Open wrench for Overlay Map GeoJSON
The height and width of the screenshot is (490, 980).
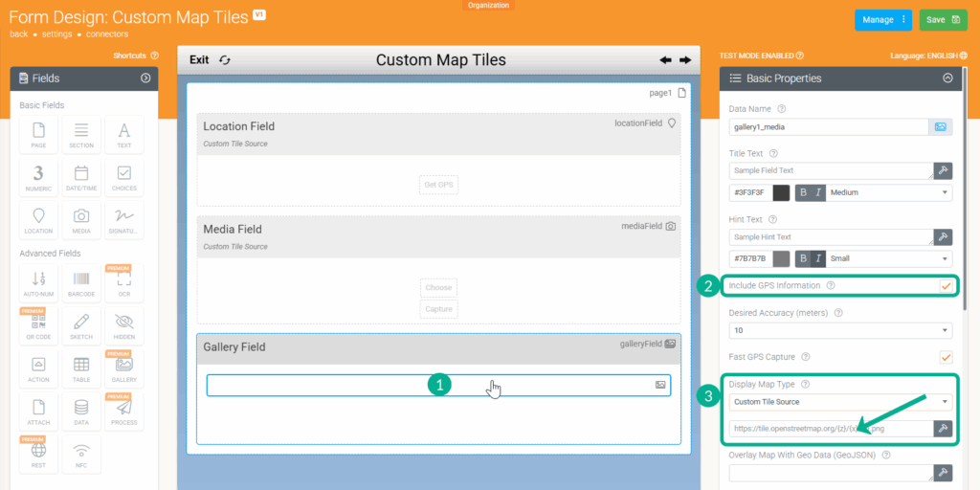click(943, 473)
